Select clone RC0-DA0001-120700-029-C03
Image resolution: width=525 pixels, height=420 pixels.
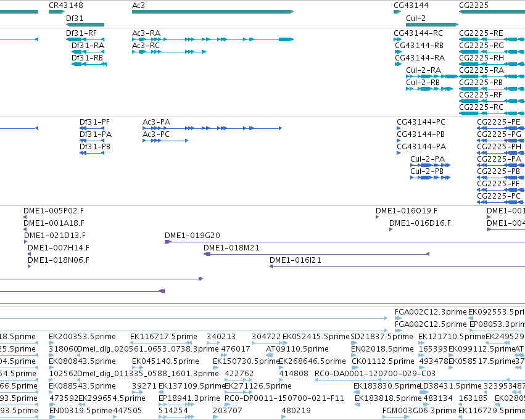375,374
